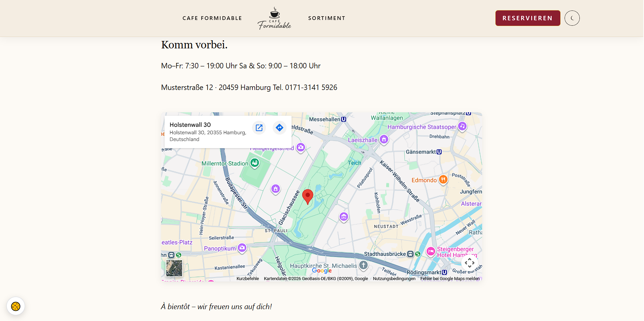Click Steigenberger Hotel marker icon
The height and width of the screenshot is (321, 644).
[x=430, y=251]
